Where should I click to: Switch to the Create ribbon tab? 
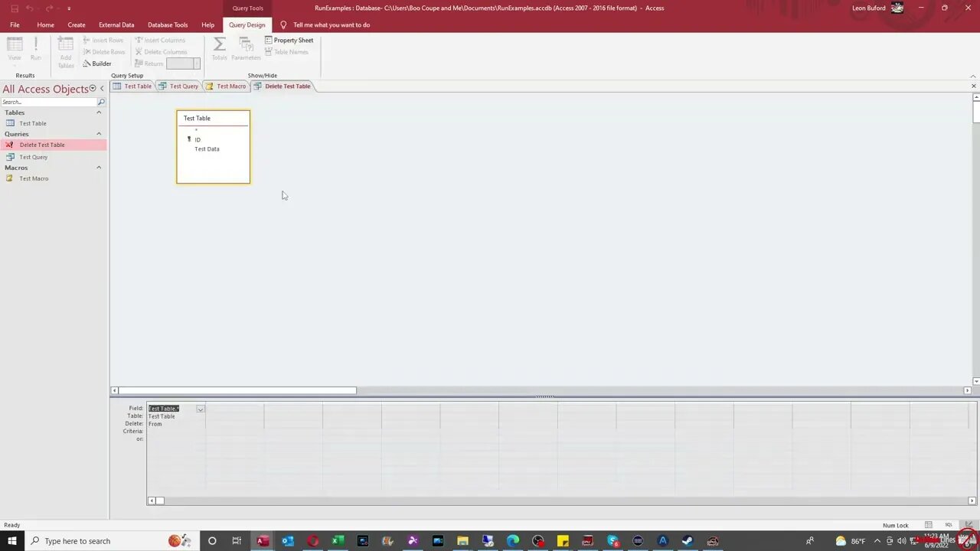pyautogui.click(x=77, y=24)
